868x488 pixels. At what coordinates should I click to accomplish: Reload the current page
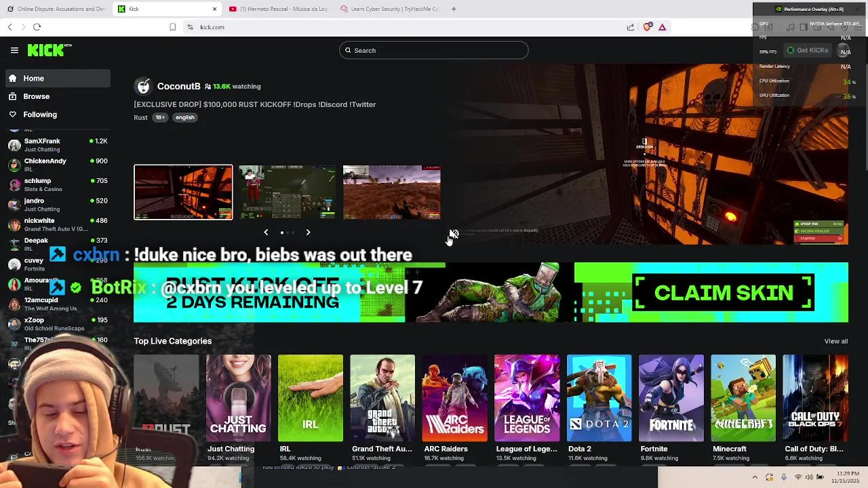[37, 27]
